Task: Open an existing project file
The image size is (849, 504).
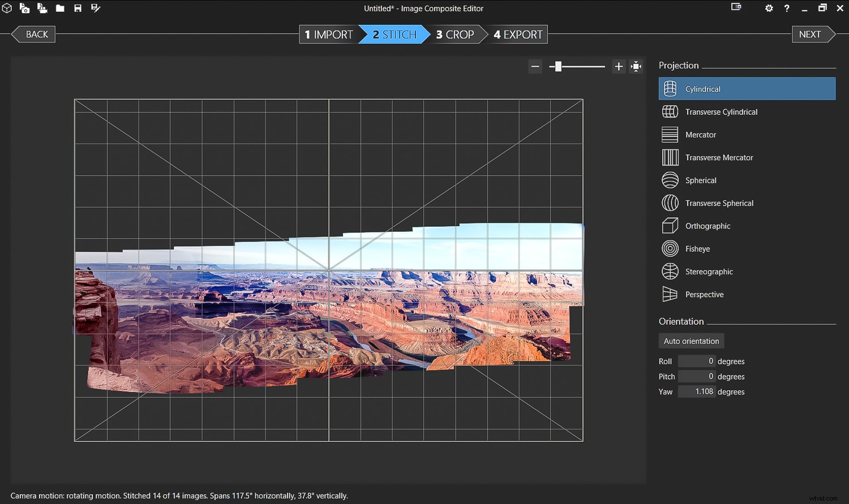Action: [x=61, y=8]
